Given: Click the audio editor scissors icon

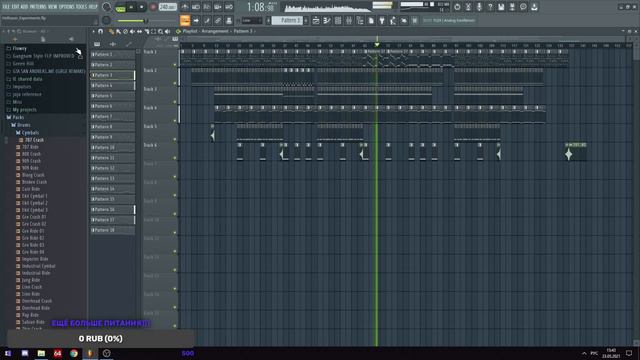Looking at the screenshot, I should coord(468,7).
